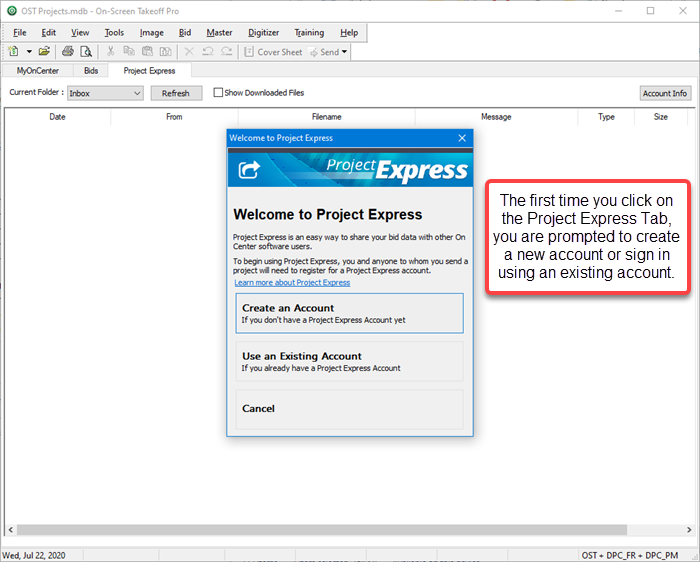Minimize the On-Screen Takeoff window
The height and width of the screenshot is (562, 700).
(x=618, y=11)
